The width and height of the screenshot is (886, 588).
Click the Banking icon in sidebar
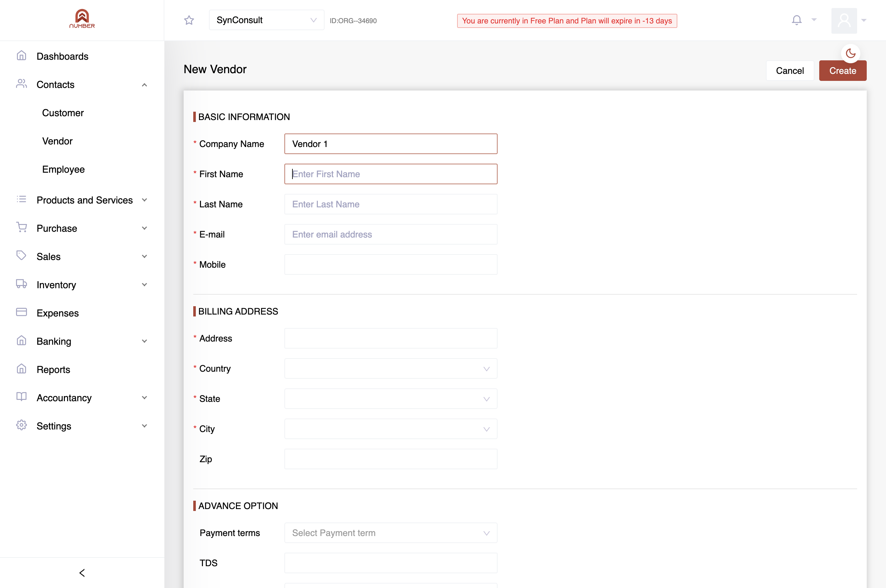tap(22, 341)
